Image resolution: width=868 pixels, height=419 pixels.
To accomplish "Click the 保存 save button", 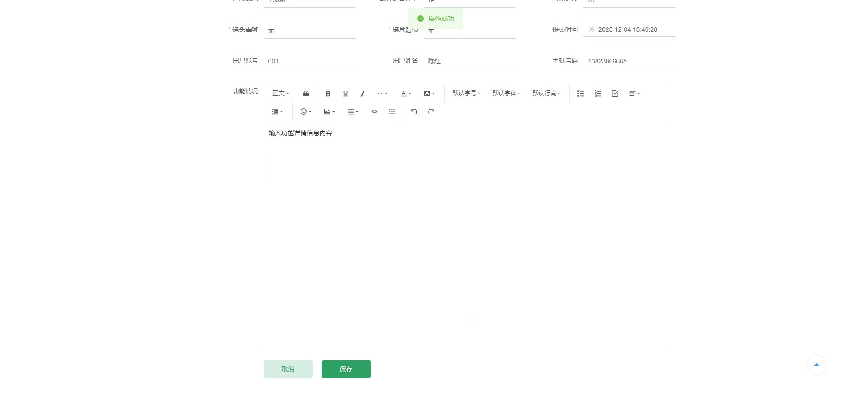I will 346,369.
